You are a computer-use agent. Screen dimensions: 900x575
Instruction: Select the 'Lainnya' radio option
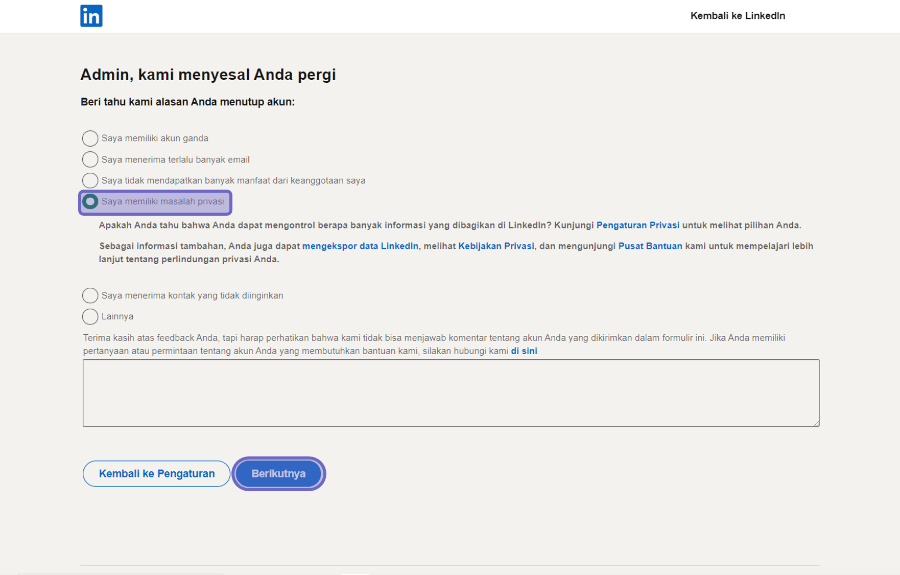tap(90, 317)
